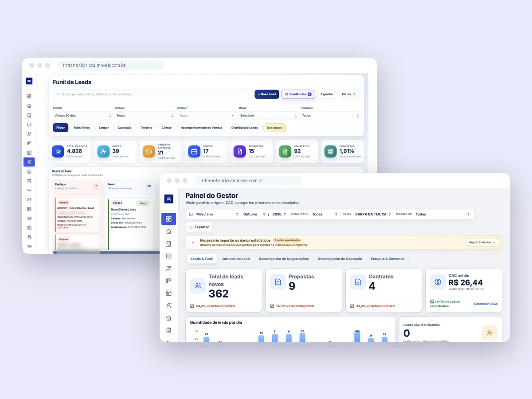This screenshot has width=532, height=399.
Task: Open people icon in Painel do Gestor sidebar
Action: pyautogui.click(x=168, y=268)
